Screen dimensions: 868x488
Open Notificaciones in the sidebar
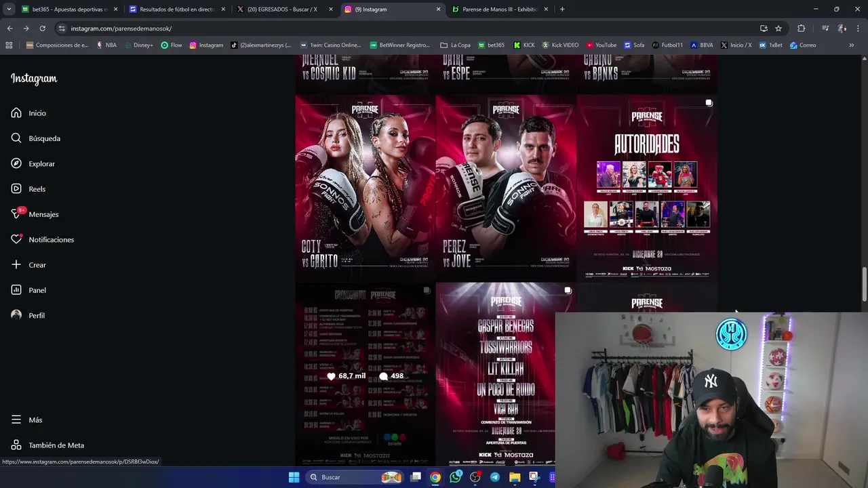(42, 240)
